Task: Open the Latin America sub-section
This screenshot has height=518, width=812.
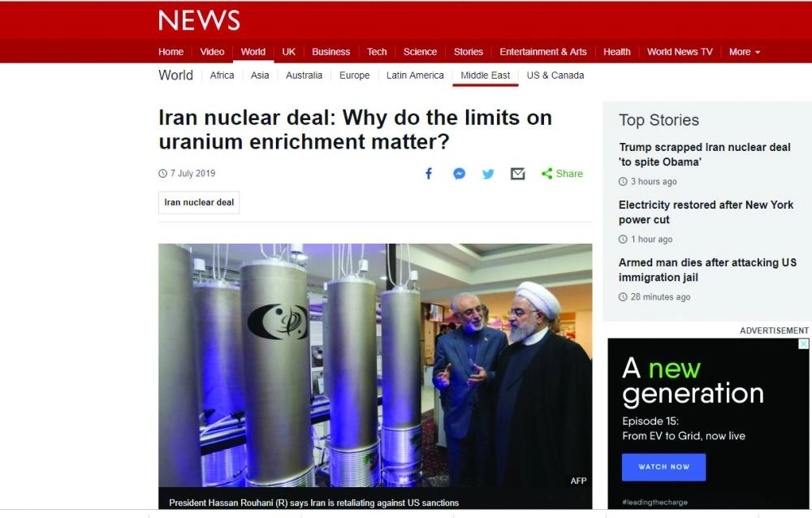Action: (415, 76)
